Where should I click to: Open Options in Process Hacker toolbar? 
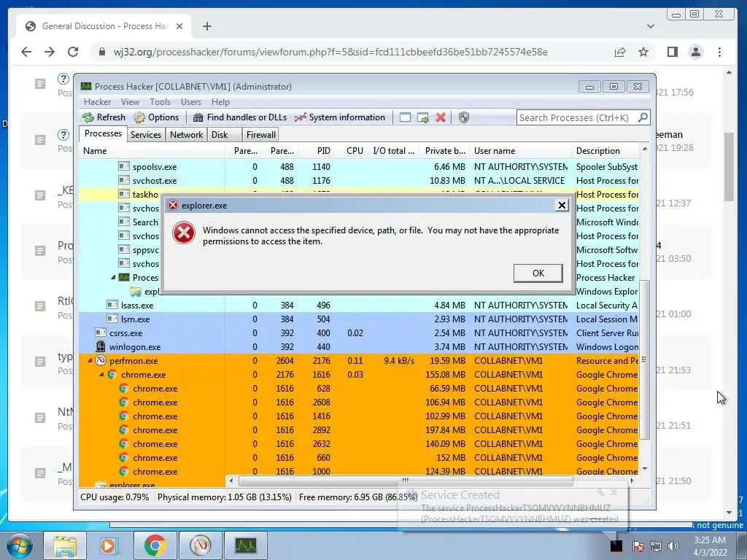(x=156, y=117)
